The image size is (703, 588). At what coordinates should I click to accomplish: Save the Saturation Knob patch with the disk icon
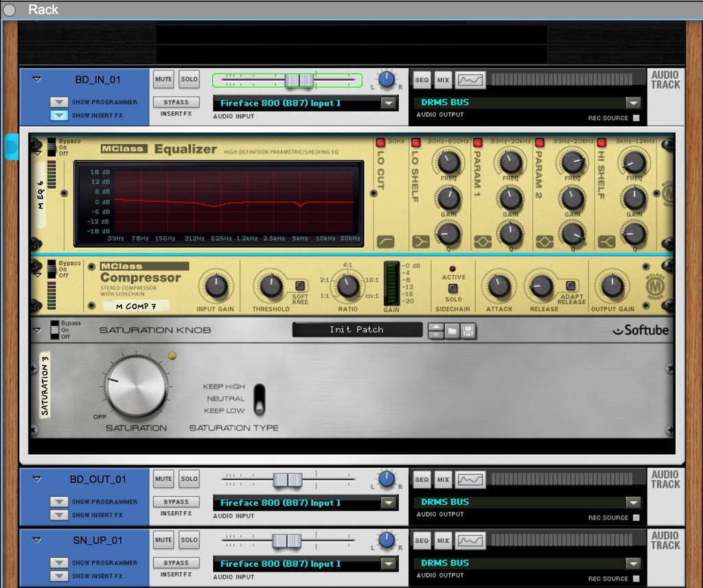[468, 331]
